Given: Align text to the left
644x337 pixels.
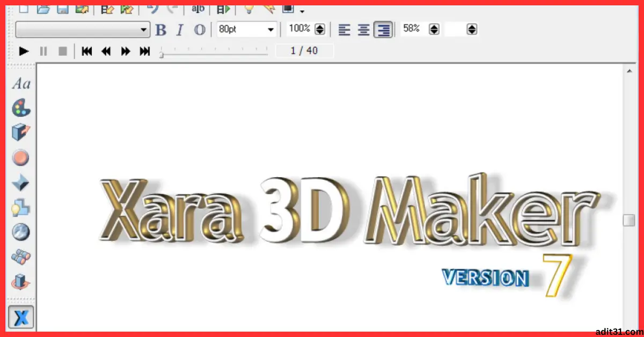Looking at the screenshot, I should pyautogui.click(x=345, y=30).
